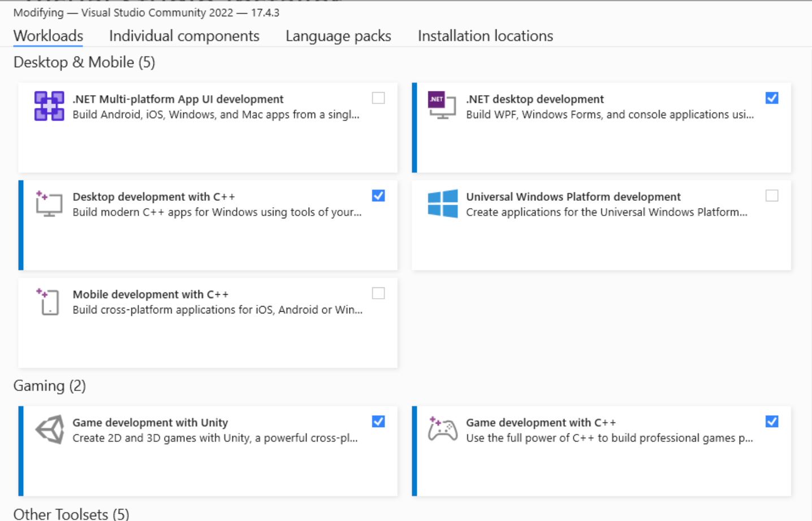Click 'Build modern C++ apps for Windows' description

point(217,212)
